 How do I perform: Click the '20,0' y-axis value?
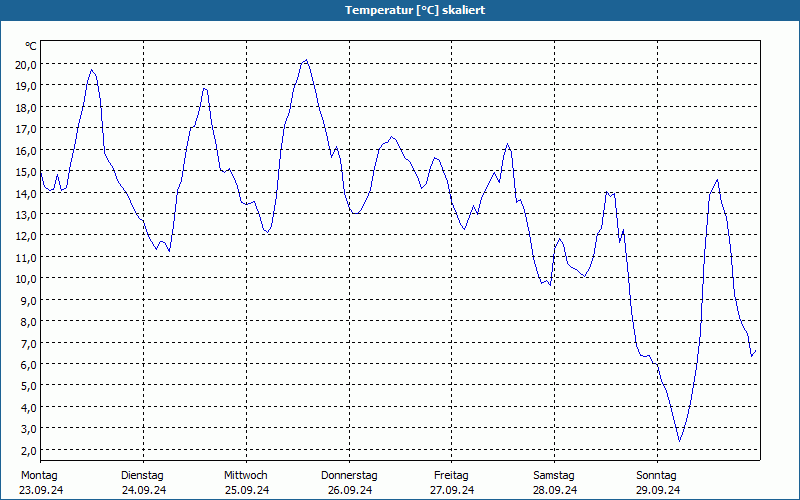click(x=26, y=64)
